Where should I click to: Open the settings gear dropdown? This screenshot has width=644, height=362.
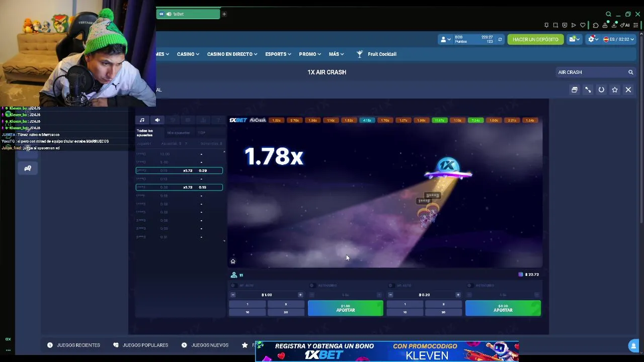593,39
